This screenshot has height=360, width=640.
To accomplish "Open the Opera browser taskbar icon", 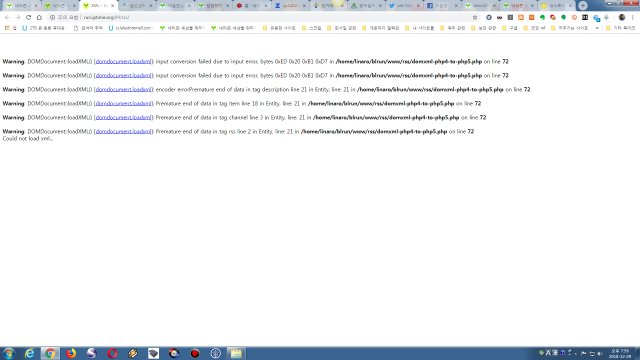I will pos(113,353).
